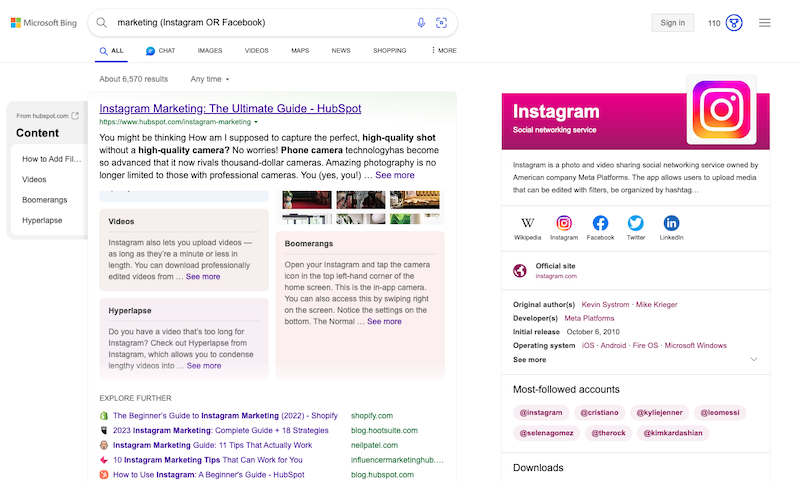This screenshot has height=482, width=800.
Task: Open 2023 Instagram Marketing Complete Guide link
Action: point(220,430)
